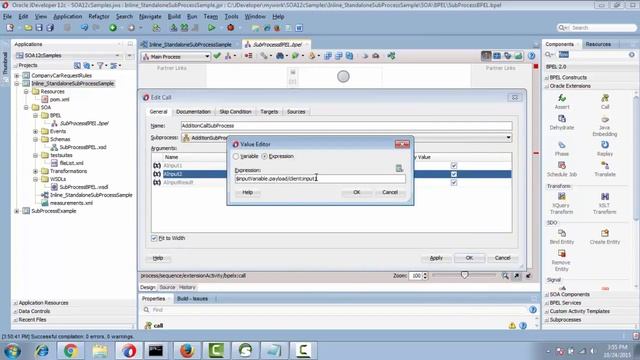Click the top-right Search box

[x=596, y=28]
